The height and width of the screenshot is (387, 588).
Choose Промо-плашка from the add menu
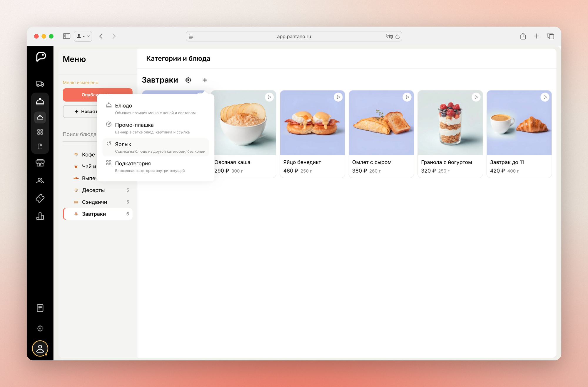(x=156, y=128)
